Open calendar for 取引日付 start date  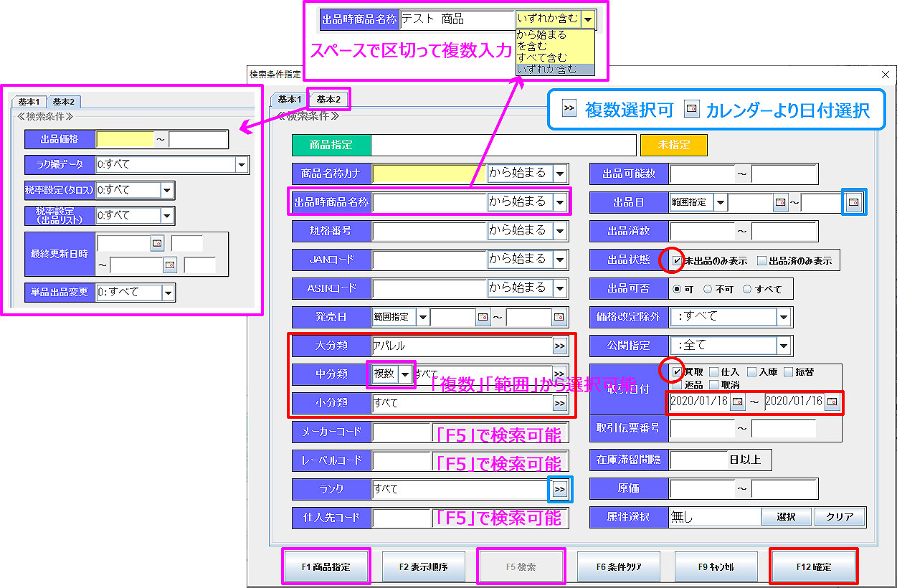click(736, 402)
